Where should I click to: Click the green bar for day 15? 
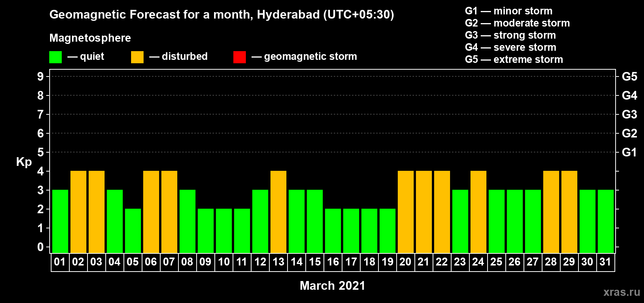315,221
